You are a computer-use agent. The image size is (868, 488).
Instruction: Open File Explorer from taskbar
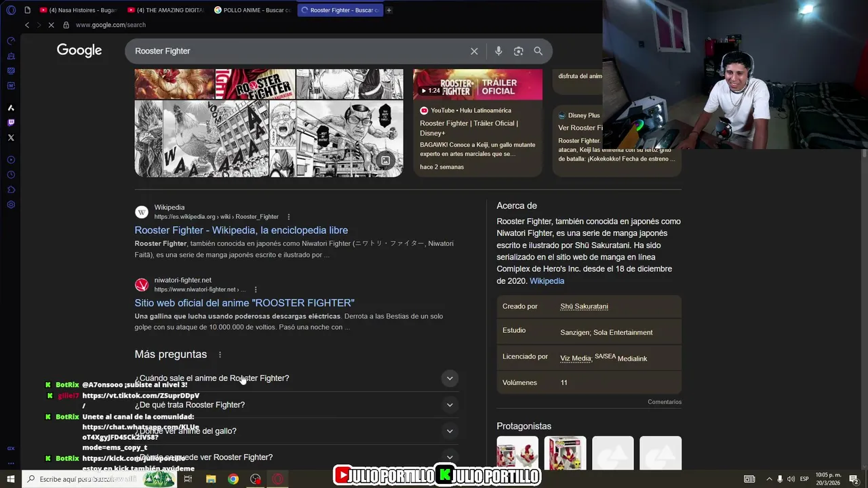coord(211,479)
